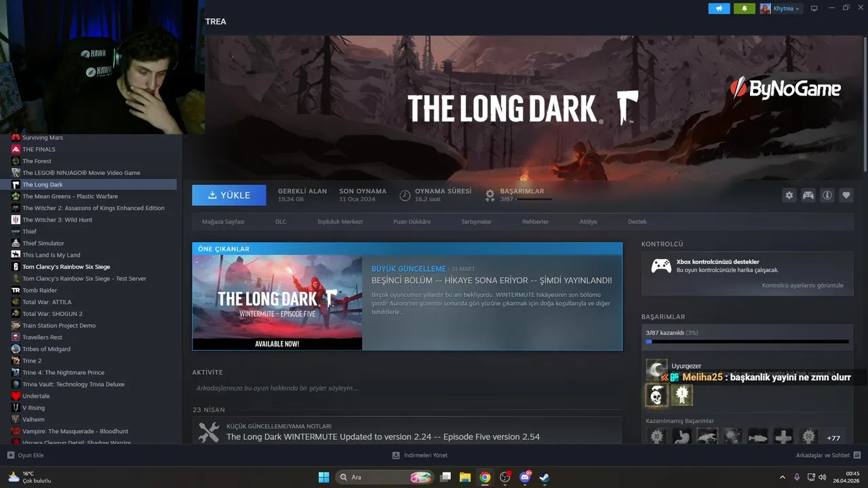
Task: Show hidden system tray icons chevron
Action: pyautogui.click(x=782, y=477)
